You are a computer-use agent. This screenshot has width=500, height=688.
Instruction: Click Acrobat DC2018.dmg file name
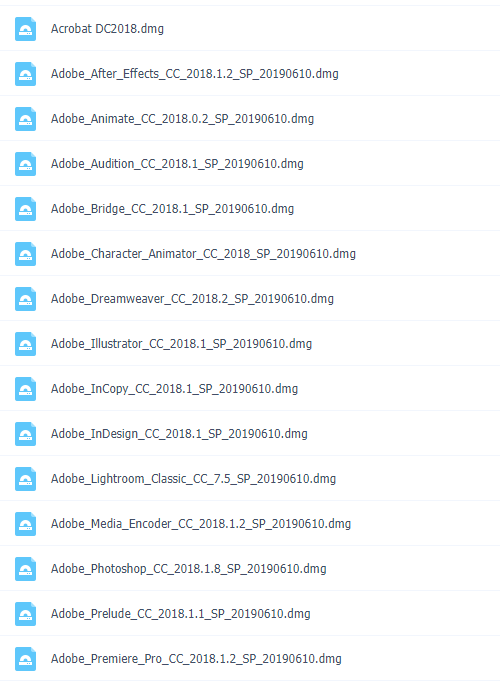point(107,29)
